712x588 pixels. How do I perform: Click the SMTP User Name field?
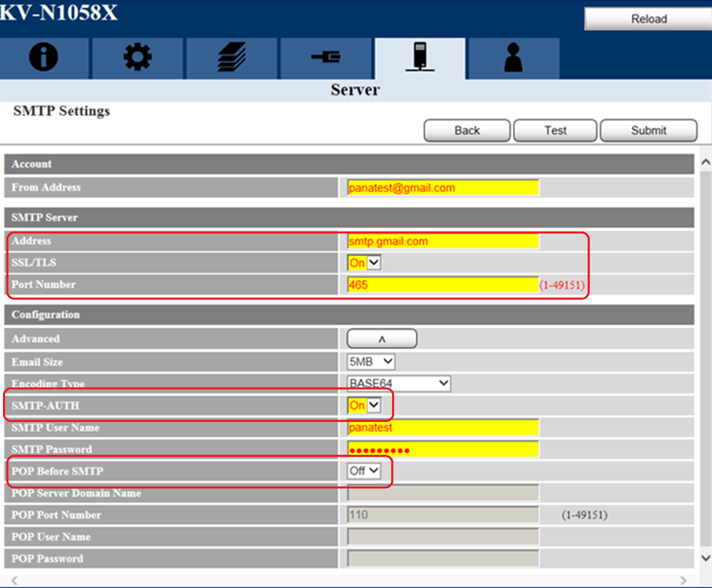[x=443, y=427]
